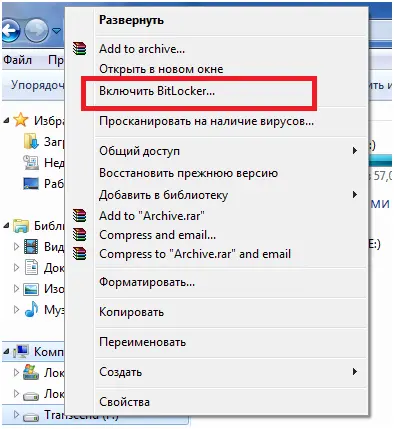Expand the Общий доступ submenu arrow
The height and width of the screenshot is (429, 394).
pos(355,151)
